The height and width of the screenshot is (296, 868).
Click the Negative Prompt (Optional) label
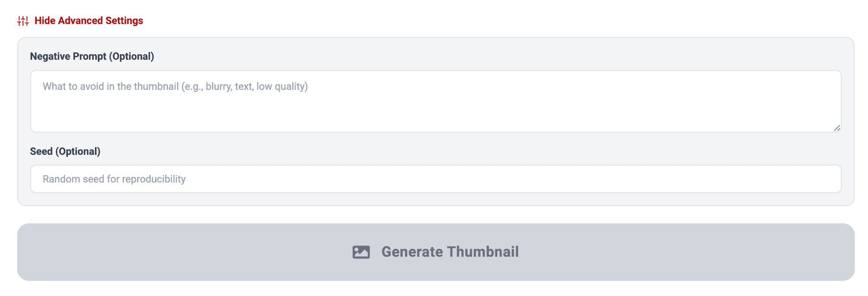(x=92, y=56)
